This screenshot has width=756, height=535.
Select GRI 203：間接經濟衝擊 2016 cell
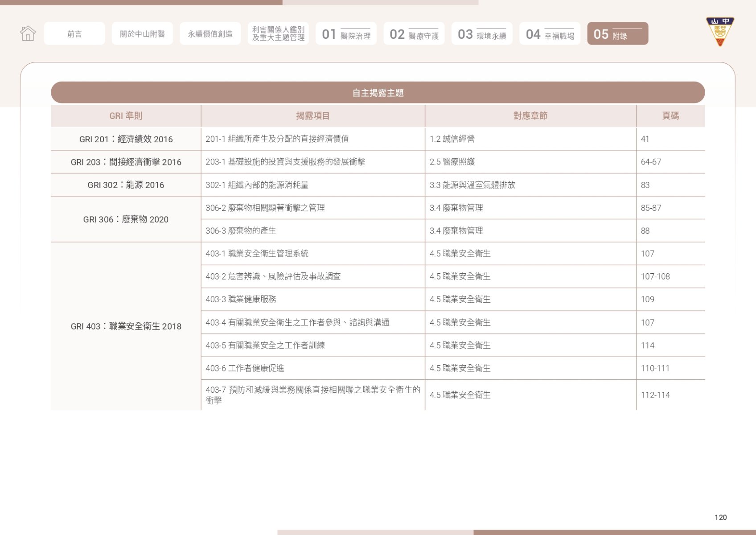pos(126,162)
